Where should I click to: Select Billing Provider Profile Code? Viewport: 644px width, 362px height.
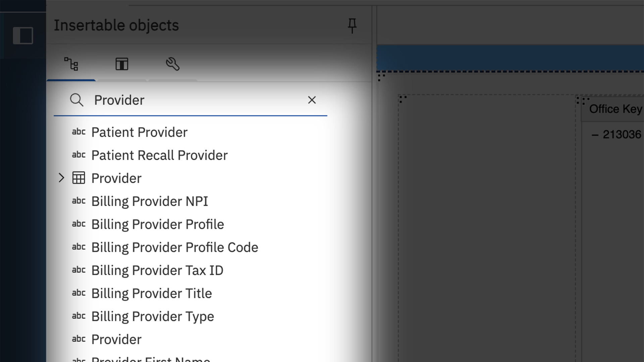click(x=175, y=247)
